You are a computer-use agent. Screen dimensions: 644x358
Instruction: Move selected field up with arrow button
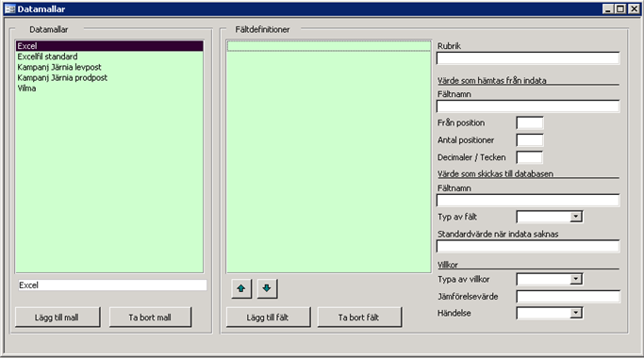(x=241, y=288)
